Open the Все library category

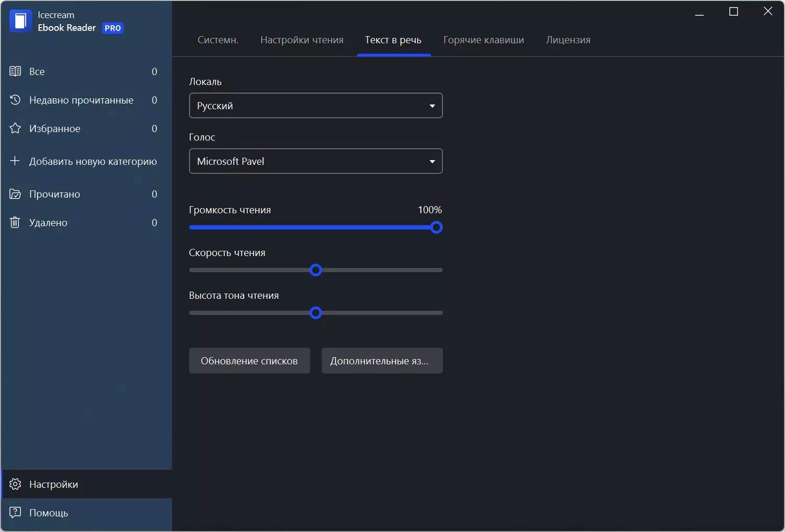pos(87,71)
